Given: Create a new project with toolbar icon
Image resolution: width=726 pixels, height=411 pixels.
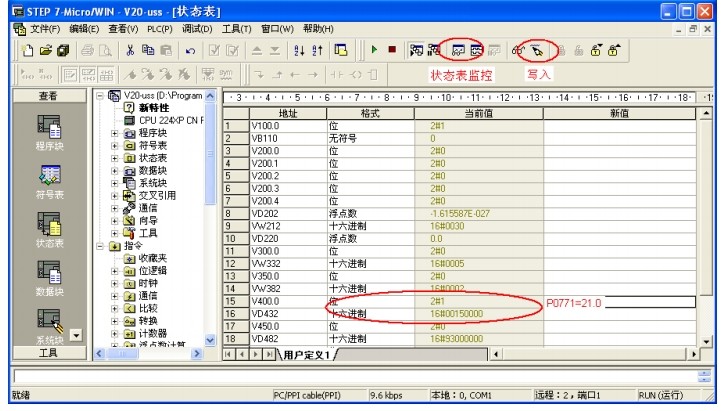Looking at the screenshot, I should click(x=27, y=50).
